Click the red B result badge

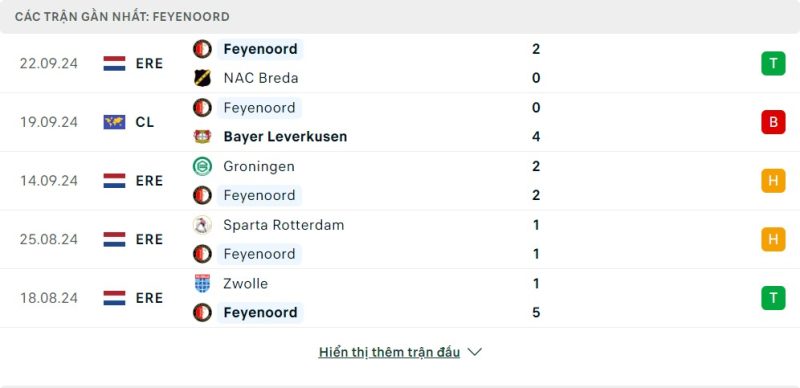click(773, 122)
